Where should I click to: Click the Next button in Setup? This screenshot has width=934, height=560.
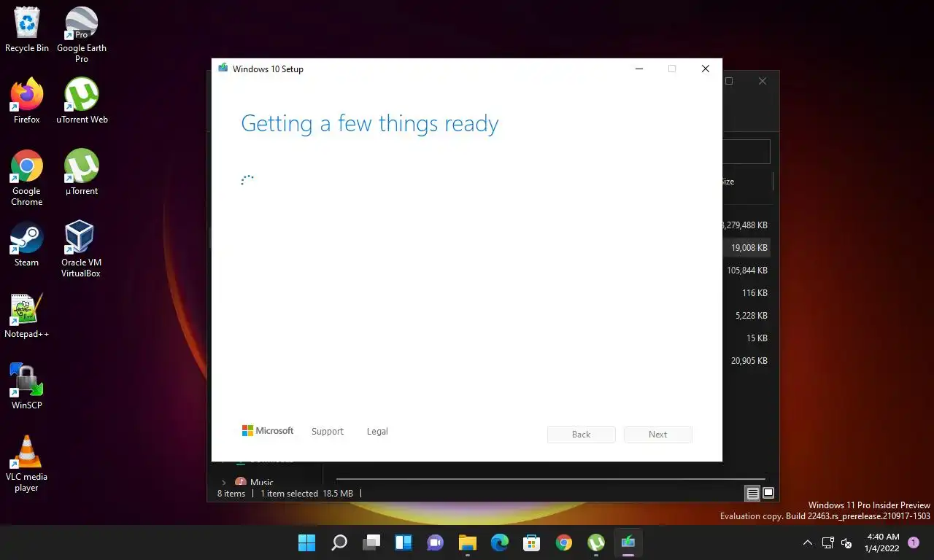658,435
